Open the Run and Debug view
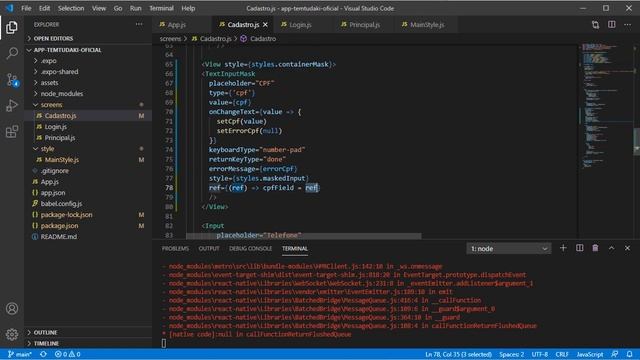Screen dimensions: 640x360 click(x=12, y=105)
